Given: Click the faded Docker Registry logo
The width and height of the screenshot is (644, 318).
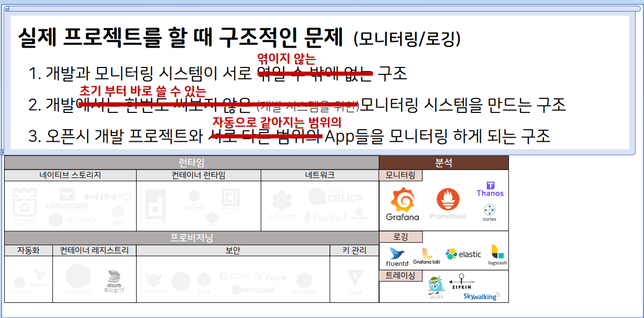Looking at the screenshot, I should (x=114, y=282).
